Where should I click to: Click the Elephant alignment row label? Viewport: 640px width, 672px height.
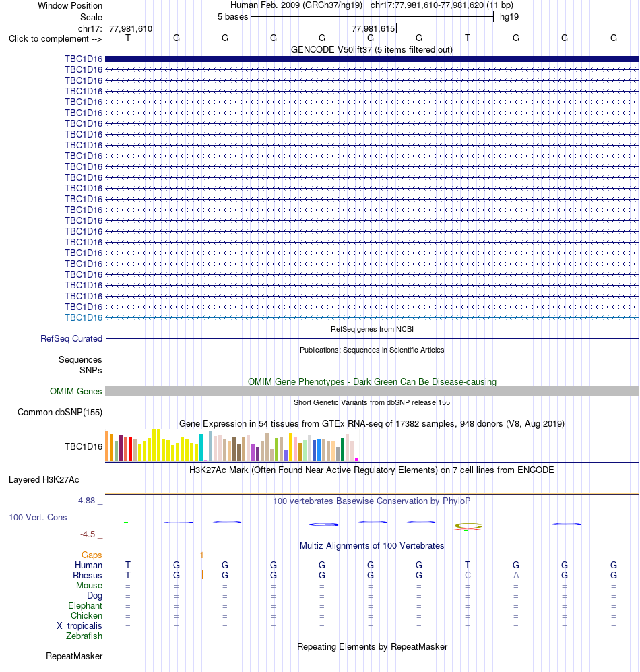coord(86,605)
